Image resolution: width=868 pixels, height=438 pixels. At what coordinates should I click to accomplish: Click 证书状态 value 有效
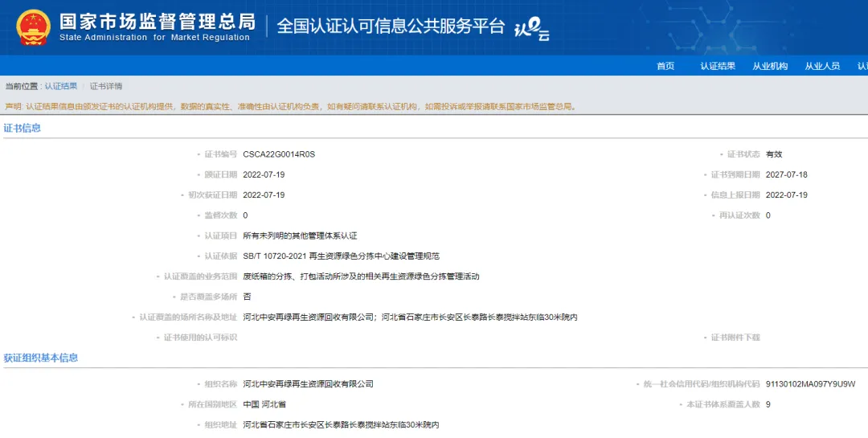coord(774,154)
